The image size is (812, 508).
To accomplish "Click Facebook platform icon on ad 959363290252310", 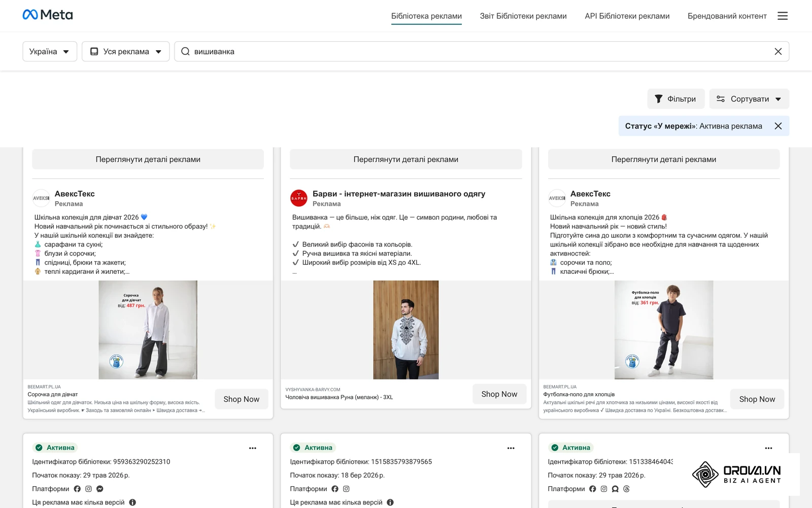I will point(77,489).
